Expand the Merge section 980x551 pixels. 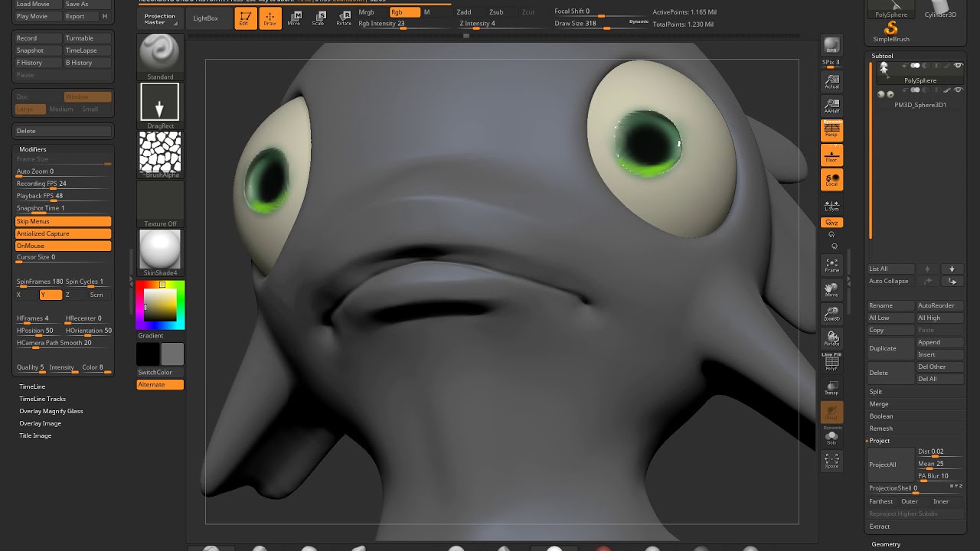click(x=879, y=404)
